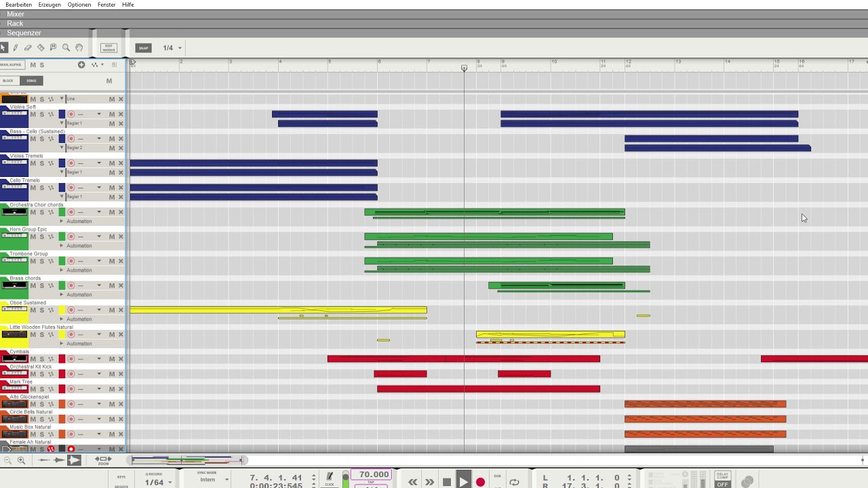
Task: Fast forward with the double-right arrow button
Action: tap(429, 482)
